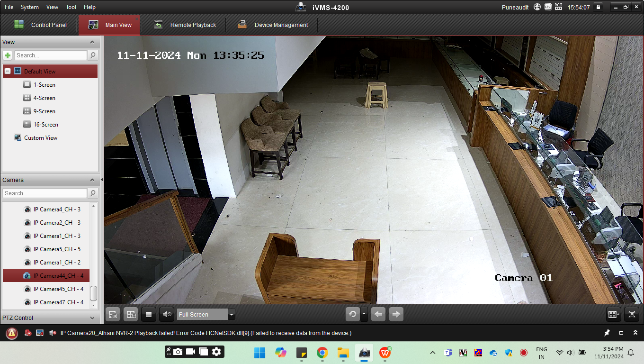This screenshot has width=644, height=364.
Task: Open the Help menu
Action: click(89, 7)
